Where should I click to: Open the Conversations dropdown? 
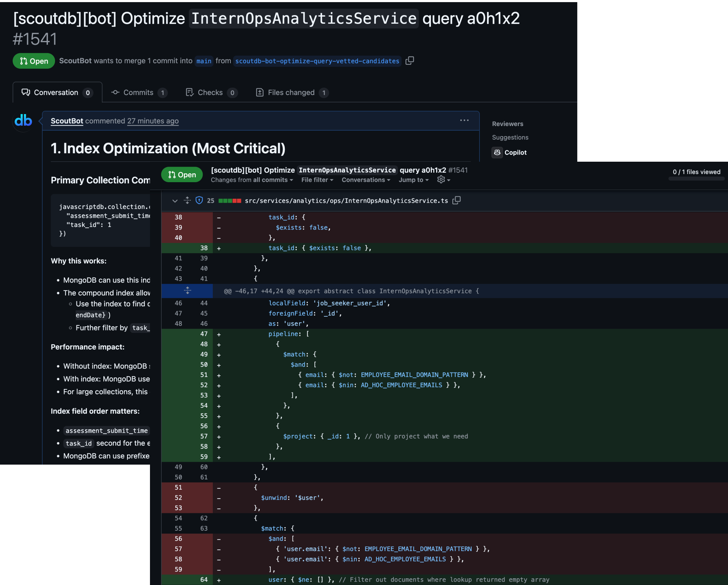click(366, 180)
